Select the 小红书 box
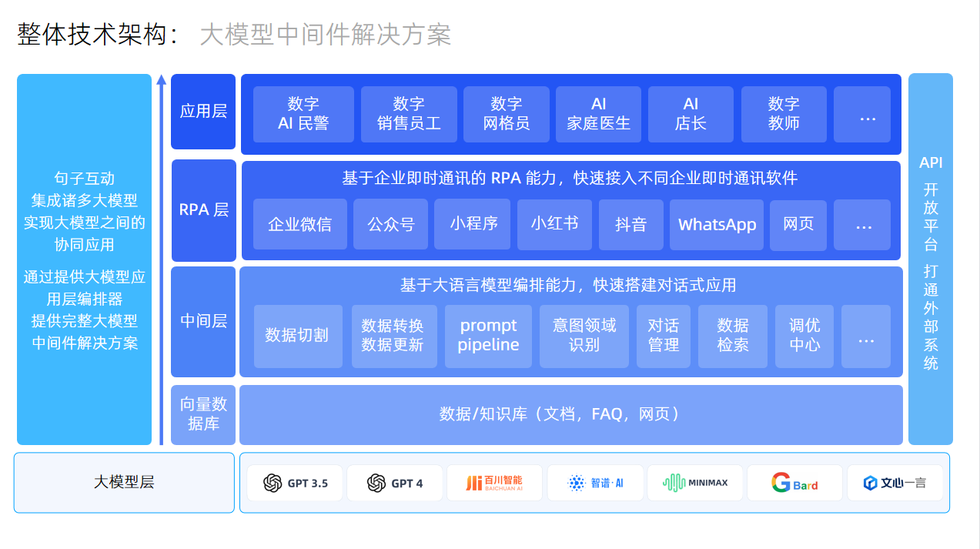The width and height of the screenshot is (980, 549). click(554, 225)
